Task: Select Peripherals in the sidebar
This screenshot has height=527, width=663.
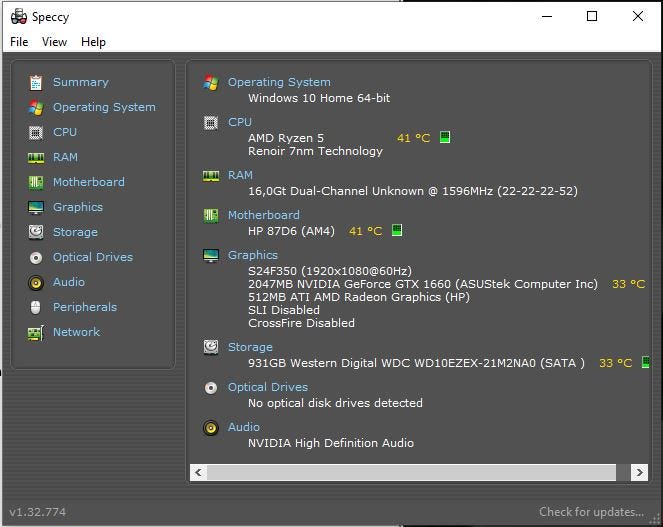Action: [x=85, y=307]
